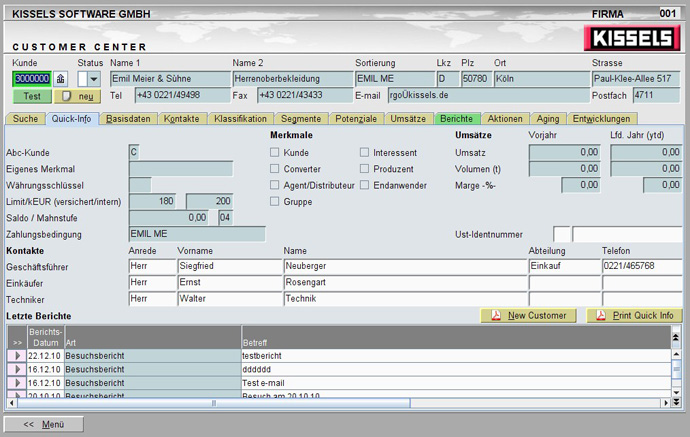Switch to the Basisdaten tab
This screenshot has height=437, width=690.
coord(128,119)
